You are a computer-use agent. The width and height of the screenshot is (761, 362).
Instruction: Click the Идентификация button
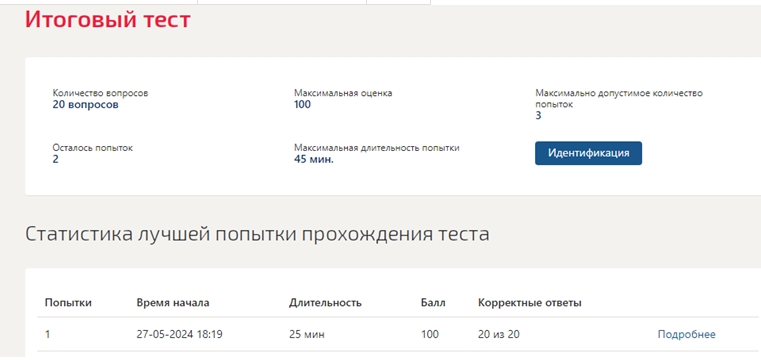pos(588,153)
